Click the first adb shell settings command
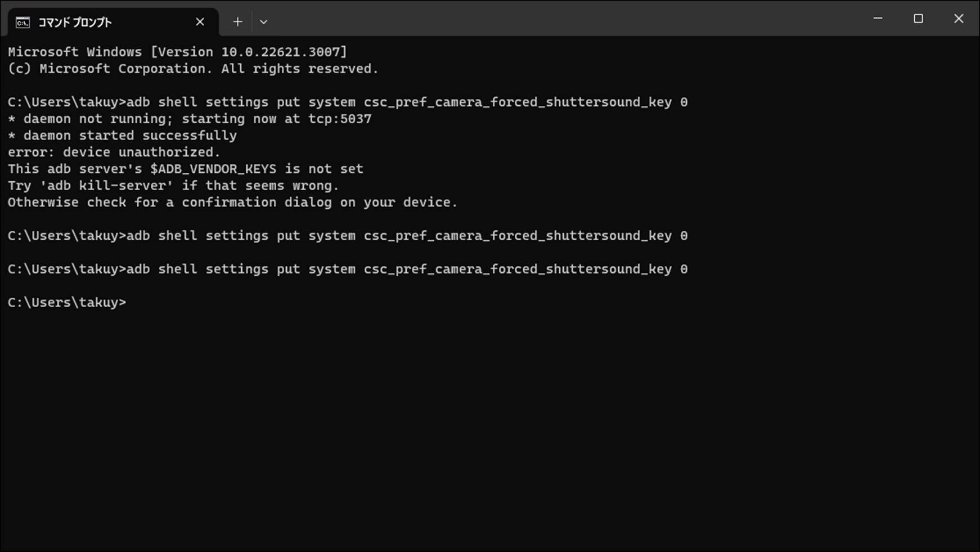The height and width of the screenshot is (552, 980). (x=347, y=102)
